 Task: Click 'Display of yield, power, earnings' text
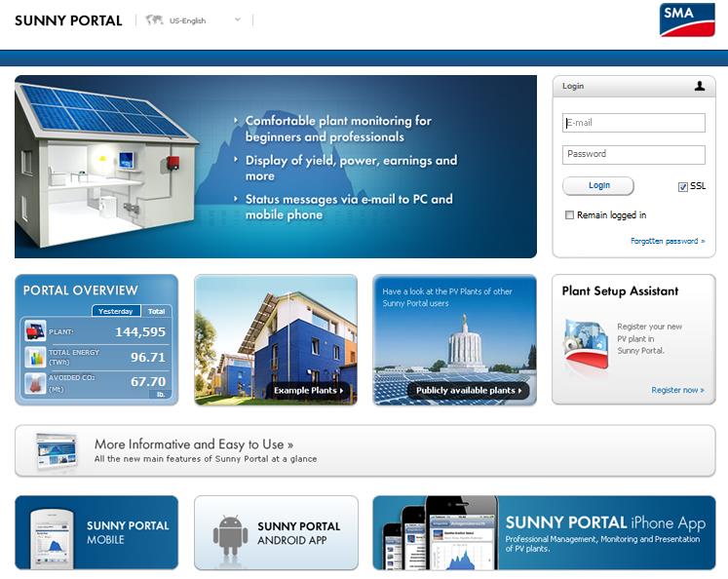(x=351, y=168)
